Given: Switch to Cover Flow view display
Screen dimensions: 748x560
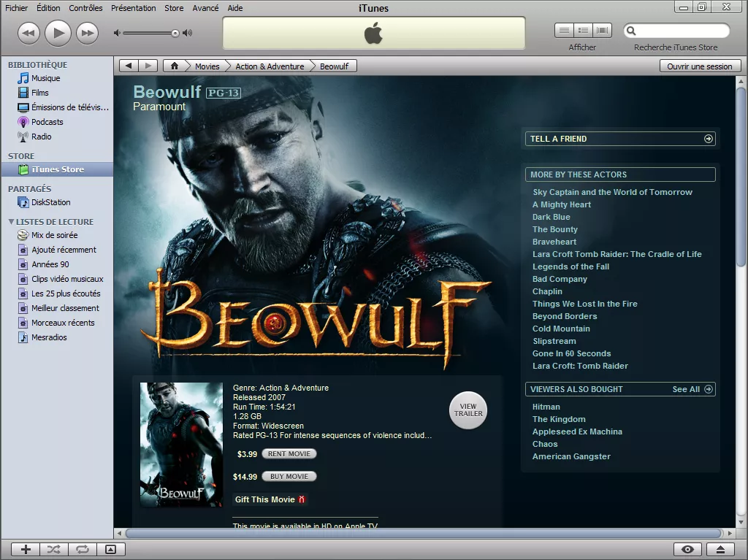Looking at the screenshot, I should pyautogui.click(x=602, y=31).
